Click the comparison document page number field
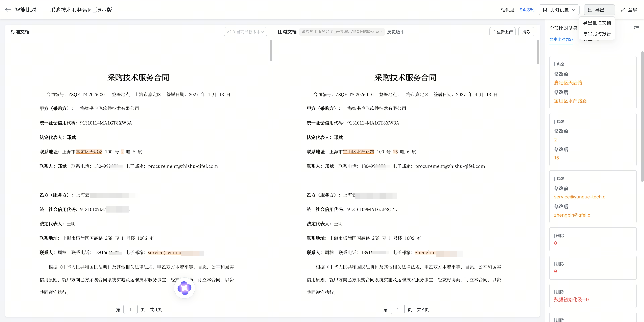Screen dimensions: 644x322 coord(397,309)
